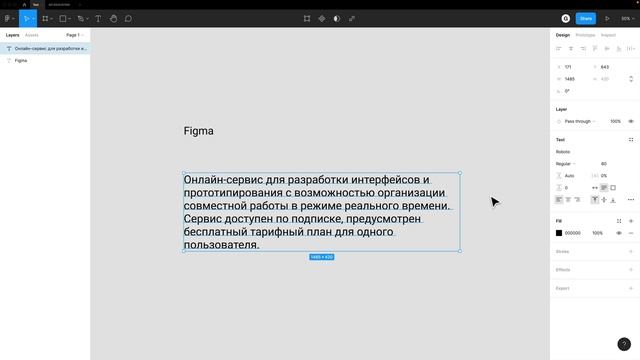Set text align center
Screen dimensions: 640x360
[568, 200]
